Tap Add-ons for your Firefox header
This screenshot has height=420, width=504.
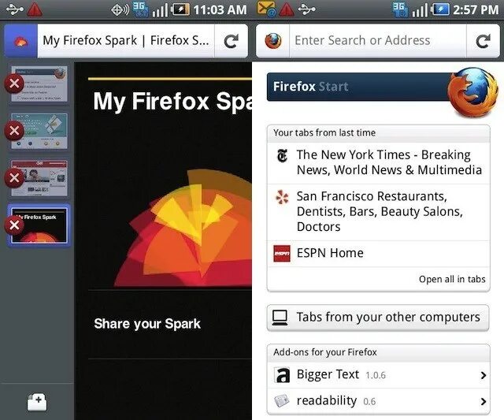(x=325, y=352)
